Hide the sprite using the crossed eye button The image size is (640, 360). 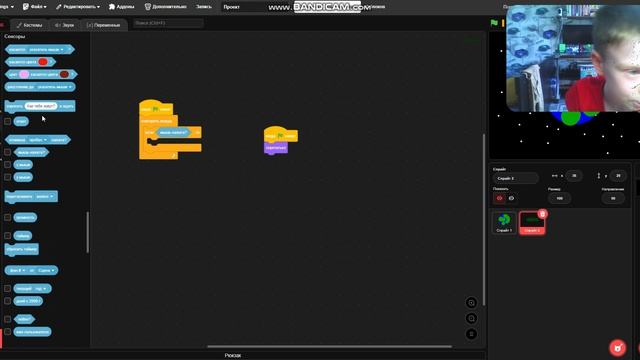511,198
